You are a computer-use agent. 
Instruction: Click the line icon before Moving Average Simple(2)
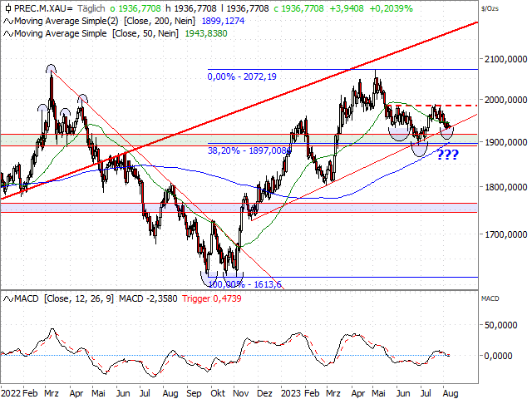tap(8, 22)
